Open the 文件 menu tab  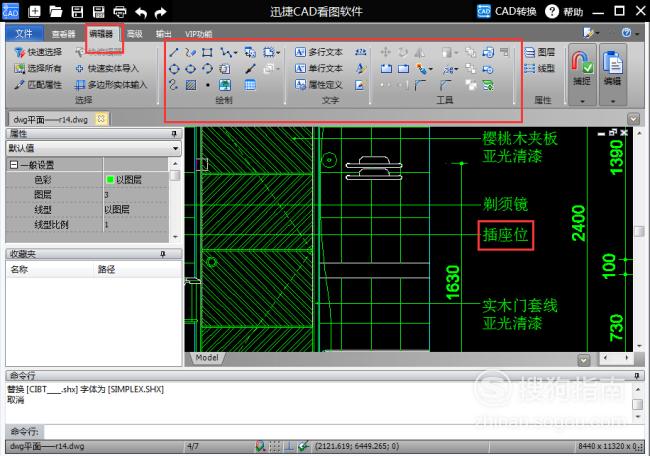pyautogui.click(x=24, y=33)
